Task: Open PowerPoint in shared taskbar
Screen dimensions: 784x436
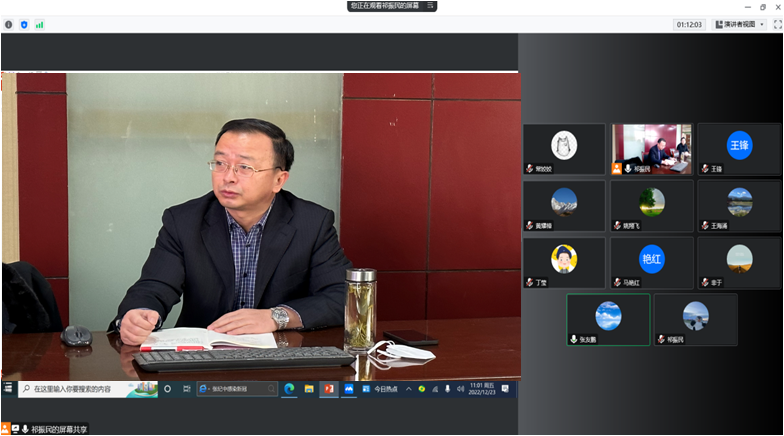Action: (329, 388)
